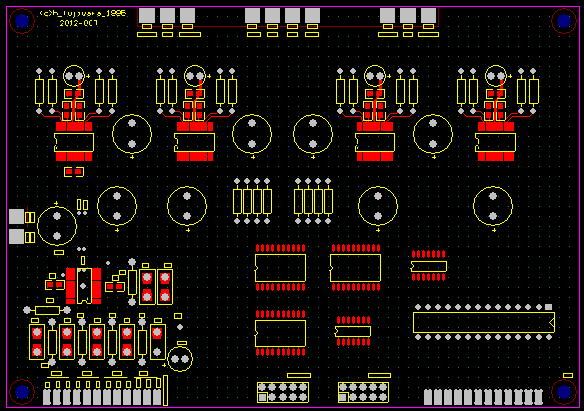Select the small red two-pad SMD part under the first op-amp
Viewport: 584px width, 411px height.
pyautogui.click(x=74, y=172)
